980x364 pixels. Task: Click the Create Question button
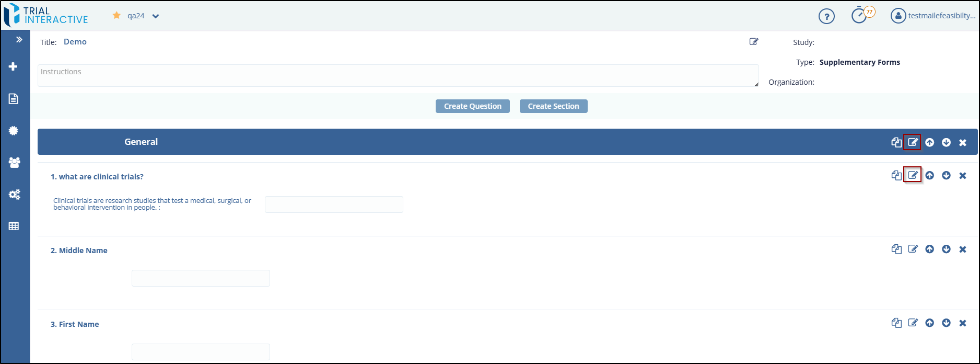(x=472, y=106)
